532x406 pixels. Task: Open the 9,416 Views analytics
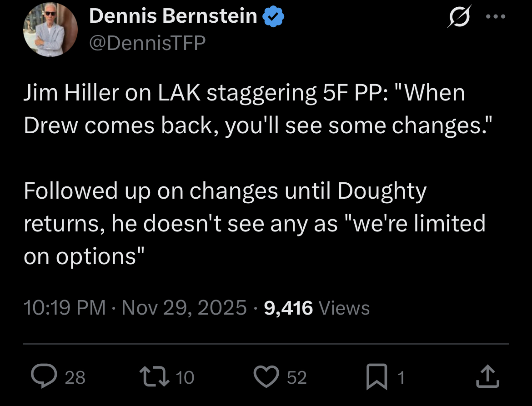pos(316,308)
